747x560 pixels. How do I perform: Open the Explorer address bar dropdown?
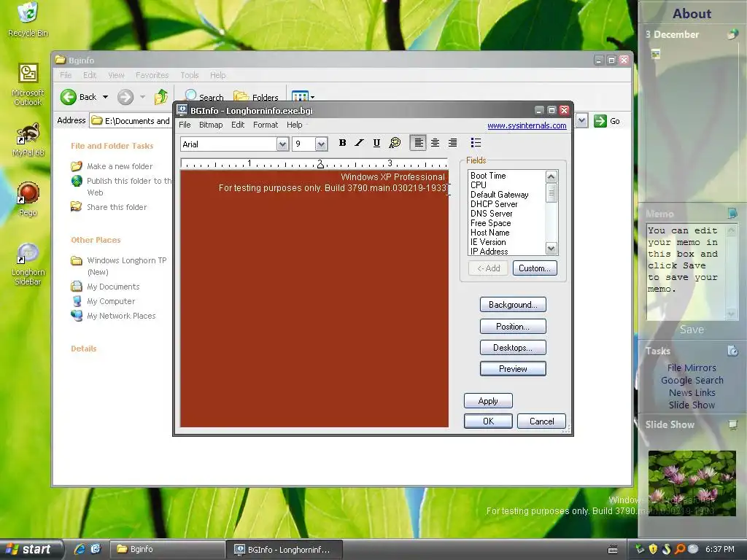click(581, 120)
